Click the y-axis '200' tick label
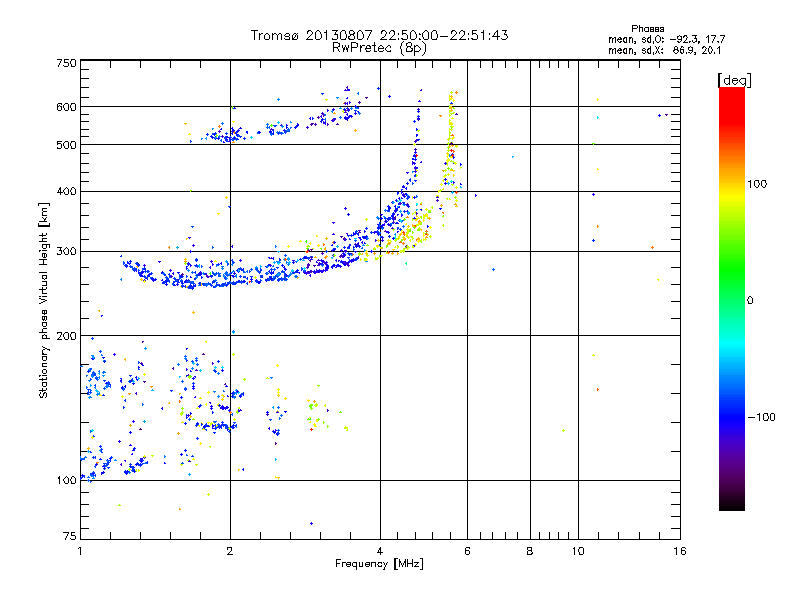The image size is (800, 600). coord(66,336)
